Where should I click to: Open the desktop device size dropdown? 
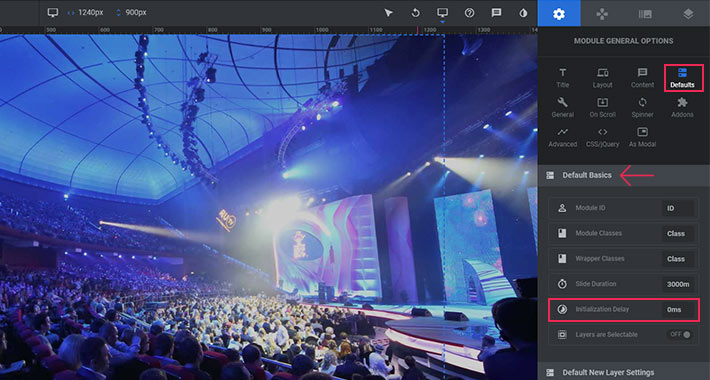[x=442, y=14]
